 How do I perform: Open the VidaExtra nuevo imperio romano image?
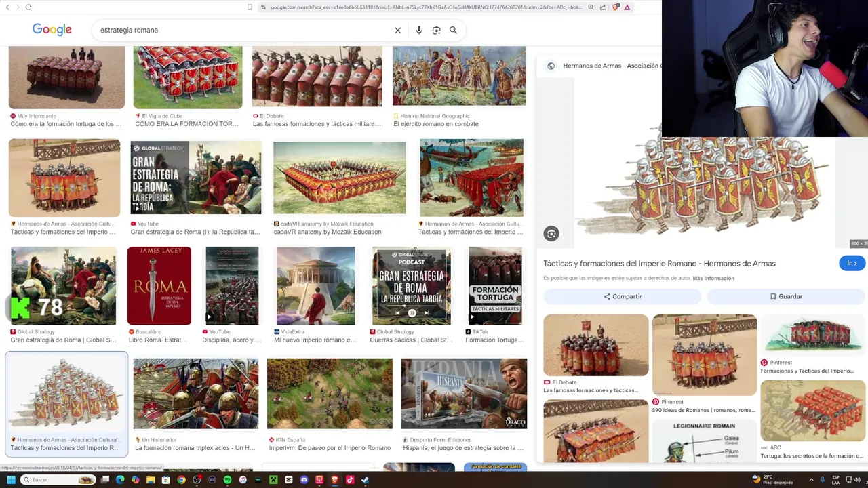(315, 285)
